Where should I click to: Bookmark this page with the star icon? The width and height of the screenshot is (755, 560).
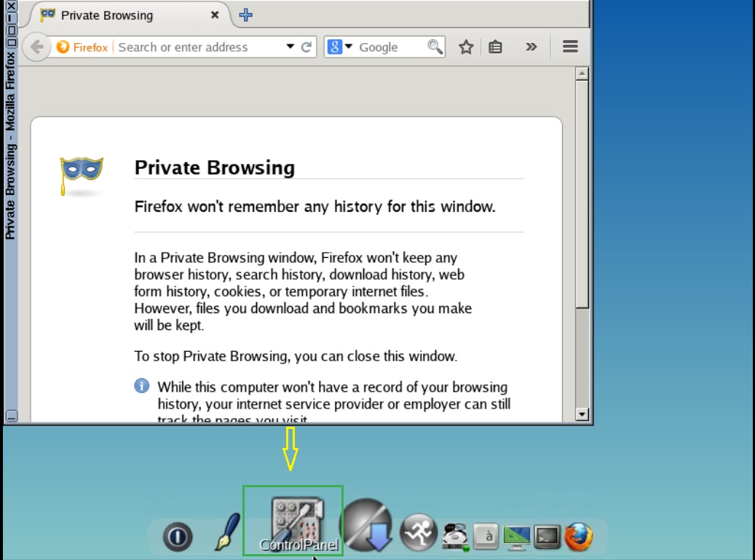pos(466,47)
